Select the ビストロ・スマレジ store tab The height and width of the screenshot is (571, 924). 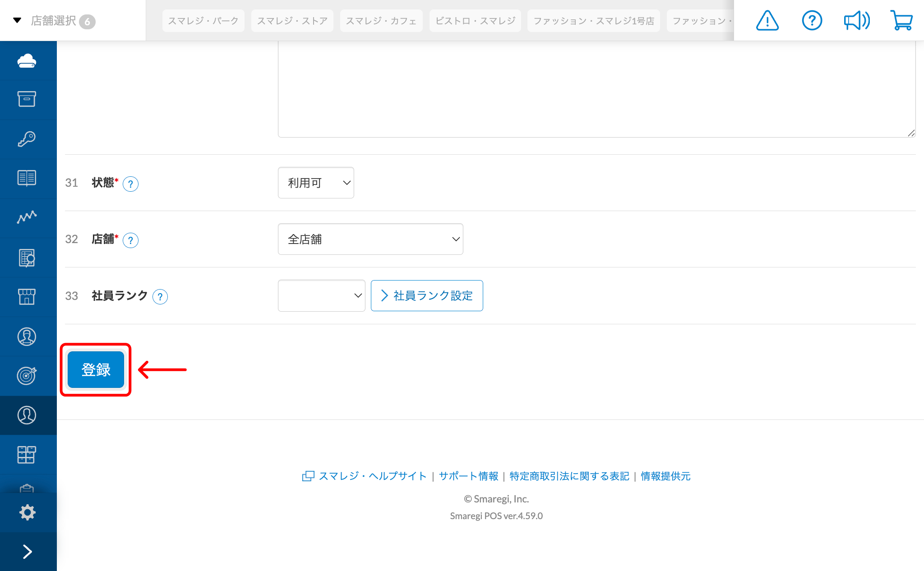click(475, 21)
